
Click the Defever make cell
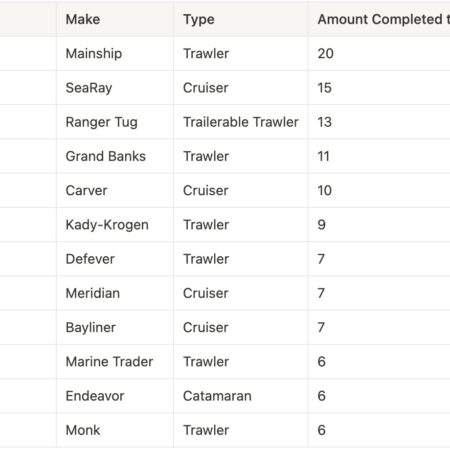click(115, 259)
